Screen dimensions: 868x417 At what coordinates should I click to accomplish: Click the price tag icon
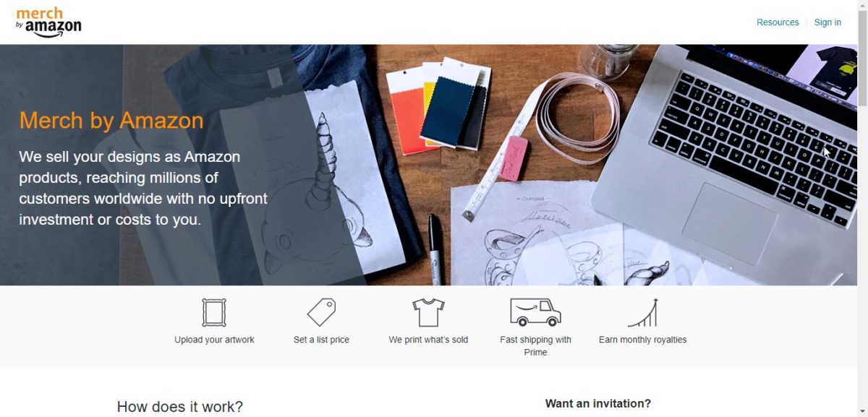321,312
